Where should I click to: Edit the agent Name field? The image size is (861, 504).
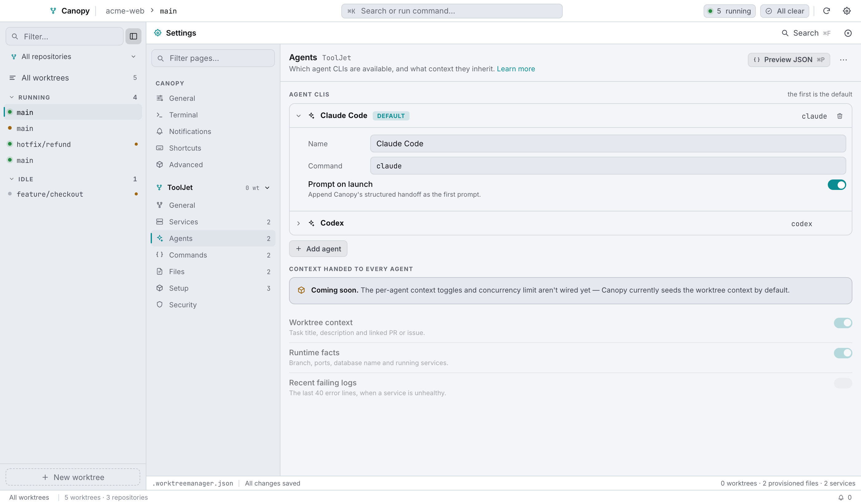pos(608,144)
